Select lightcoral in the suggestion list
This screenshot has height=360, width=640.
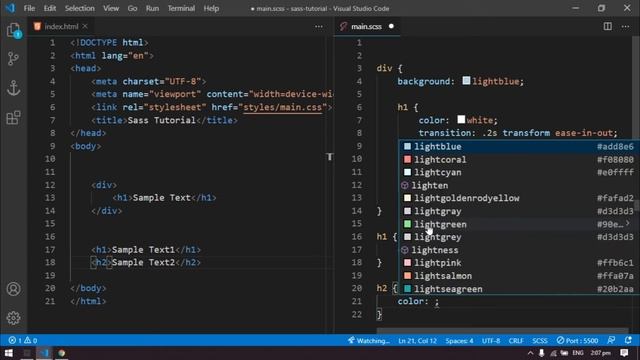pos(519,160)
